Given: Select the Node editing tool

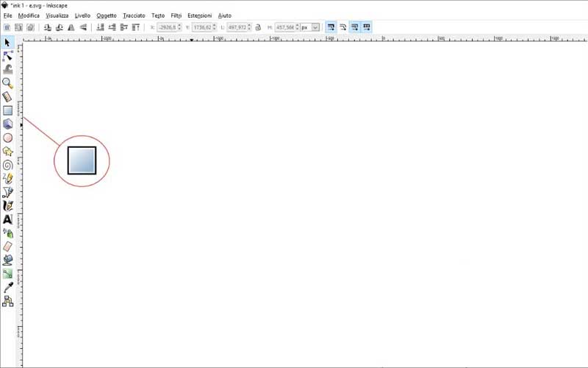Looking at the screenshot, I should [7, 56].
